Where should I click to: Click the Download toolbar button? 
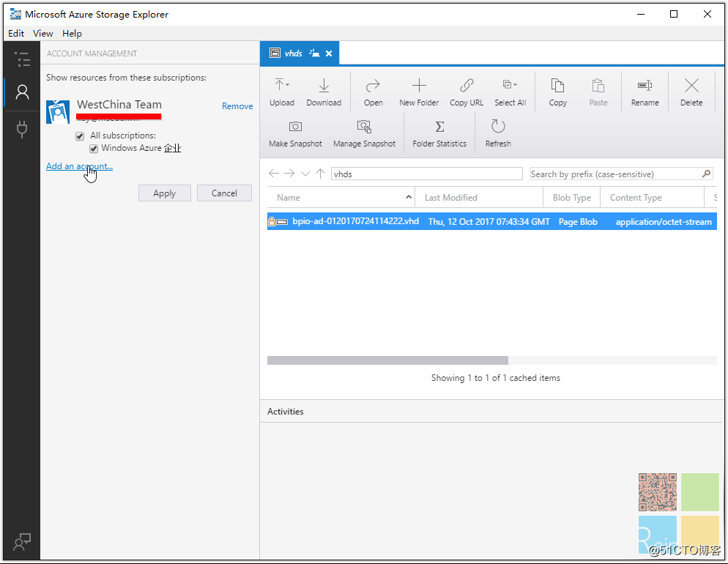(324, 92)
